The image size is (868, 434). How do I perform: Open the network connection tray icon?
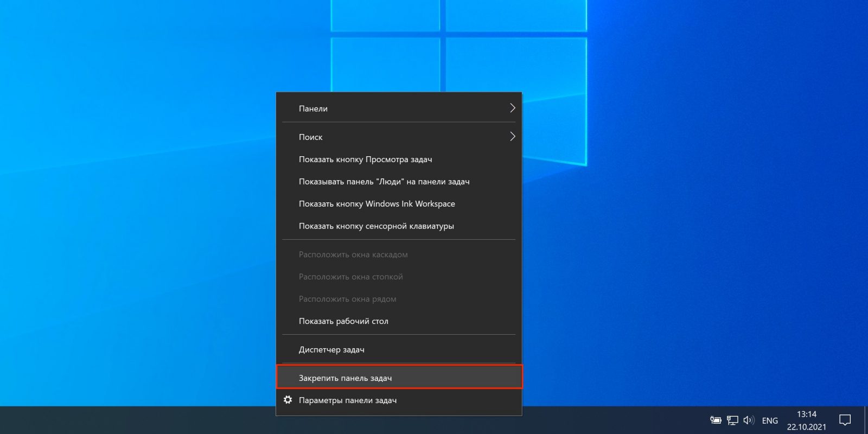tap(732, 420)
